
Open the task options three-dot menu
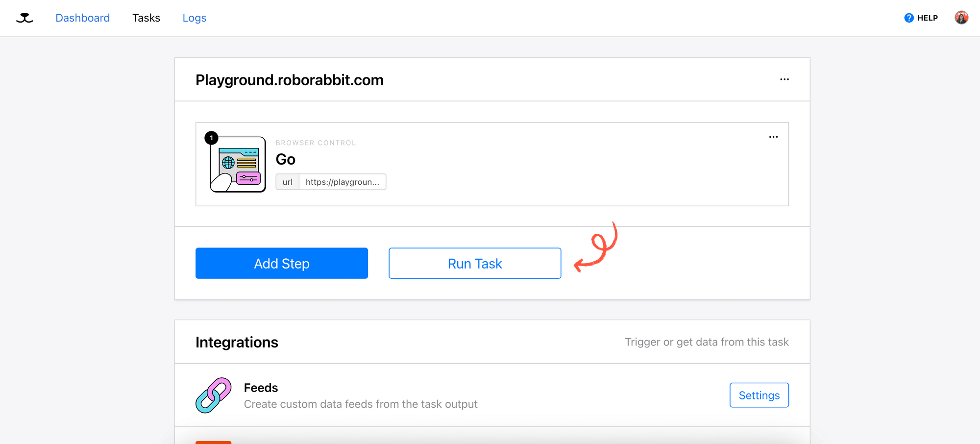point(784,79)
